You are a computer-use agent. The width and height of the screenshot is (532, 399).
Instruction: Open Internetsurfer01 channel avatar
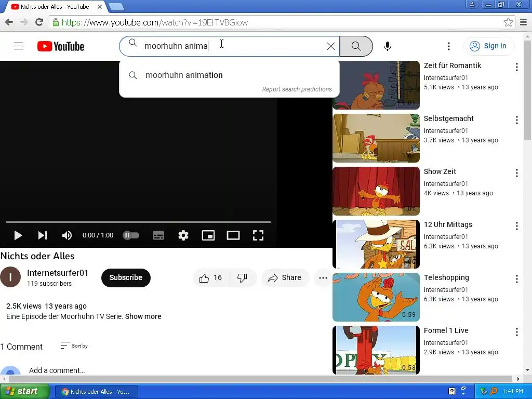pos(10,277)
